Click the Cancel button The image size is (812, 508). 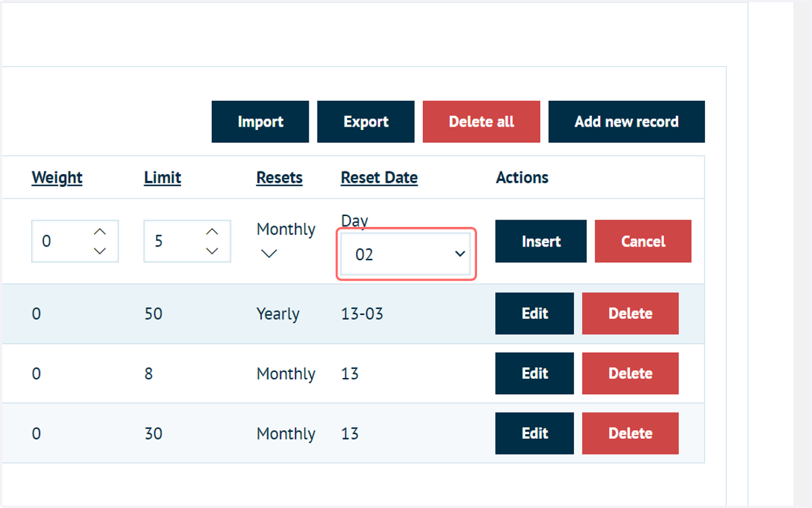[x=643, y=241]
